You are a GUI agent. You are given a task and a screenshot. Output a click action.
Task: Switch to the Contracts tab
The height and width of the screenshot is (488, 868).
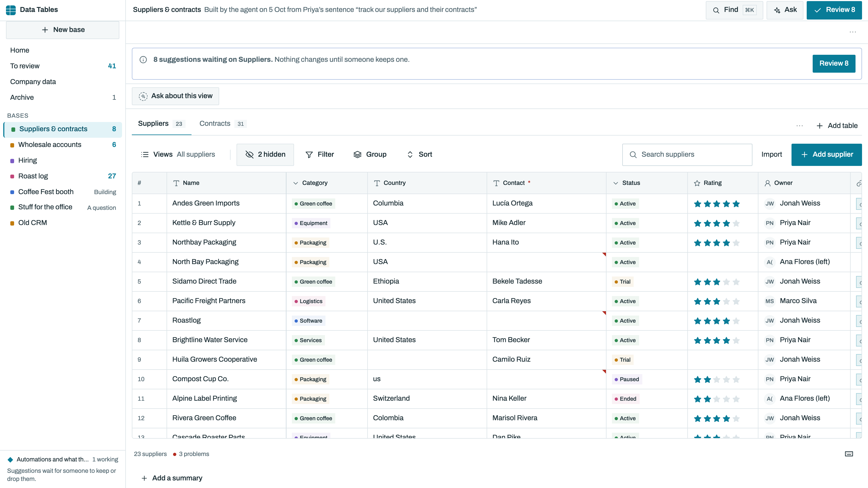(x=223, y=124)
